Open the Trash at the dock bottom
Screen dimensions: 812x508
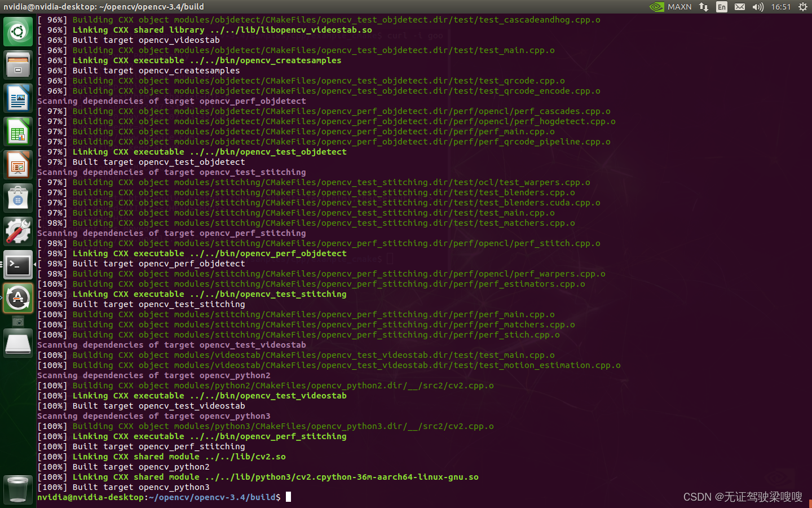18,489
